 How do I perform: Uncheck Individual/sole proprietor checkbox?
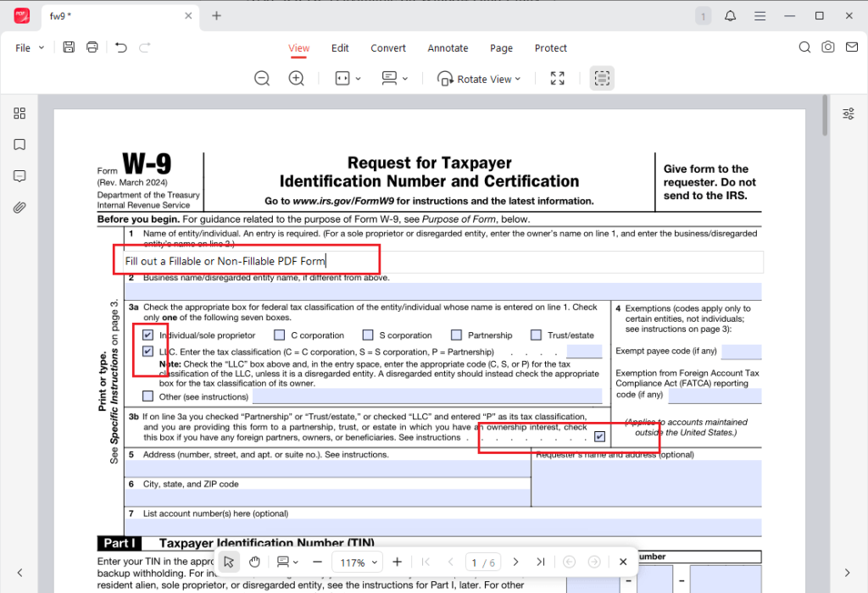point(147,335)
